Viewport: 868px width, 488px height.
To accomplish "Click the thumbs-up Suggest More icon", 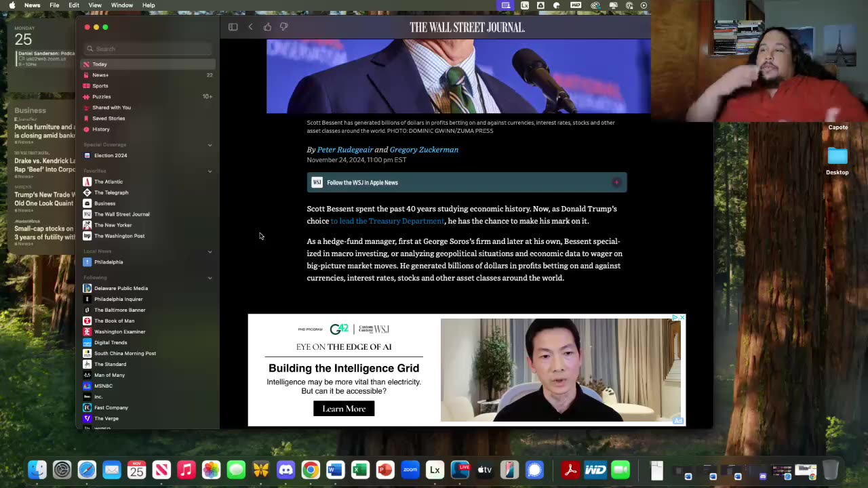I will coord(267,27).
